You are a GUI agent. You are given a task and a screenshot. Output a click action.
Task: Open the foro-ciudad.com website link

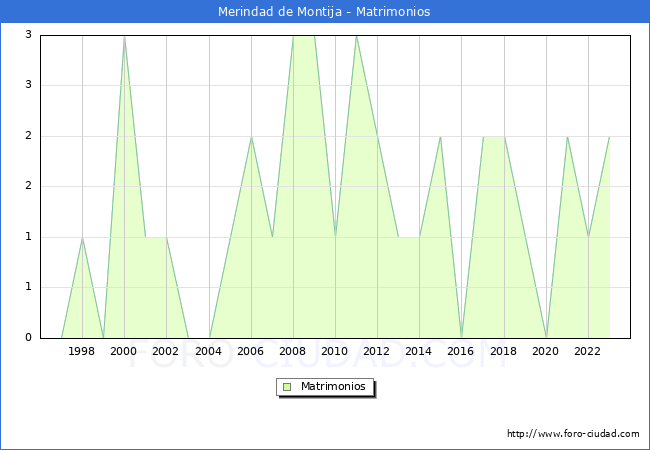[573, 434]
